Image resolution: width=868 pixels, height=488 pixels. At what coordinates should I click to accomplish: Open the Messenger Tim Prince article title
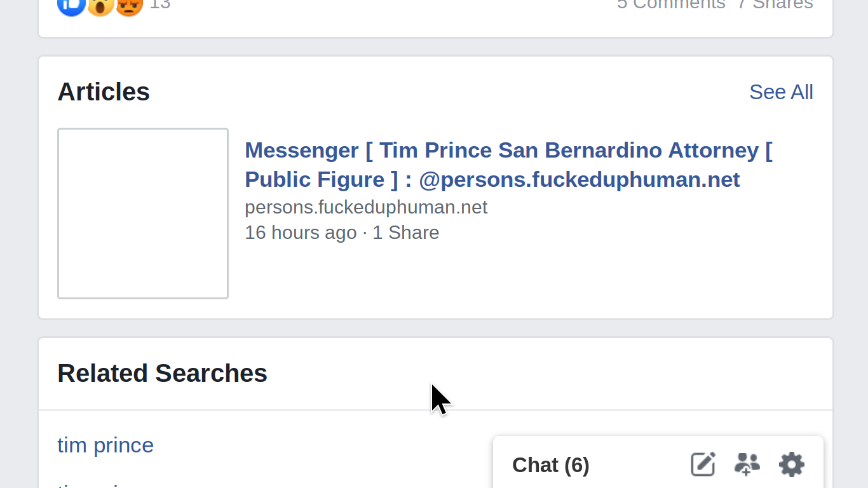pos(508,165)
